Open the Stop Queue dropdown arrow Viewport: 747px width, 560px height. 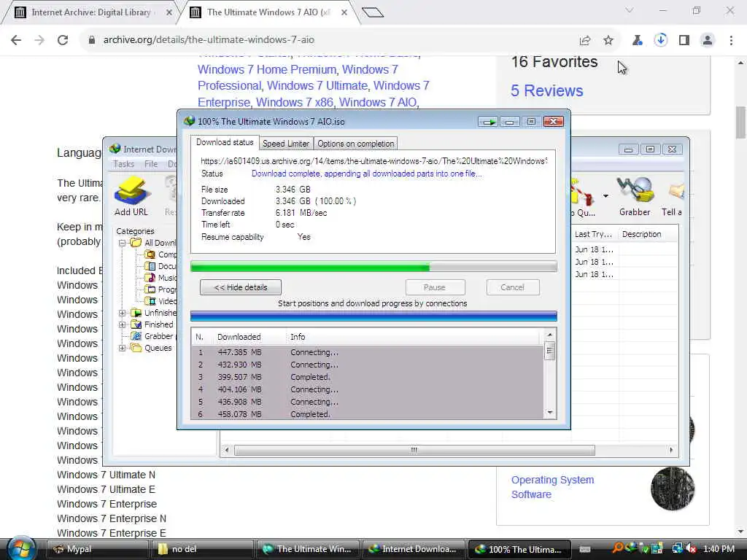click(x=605, y=195)
